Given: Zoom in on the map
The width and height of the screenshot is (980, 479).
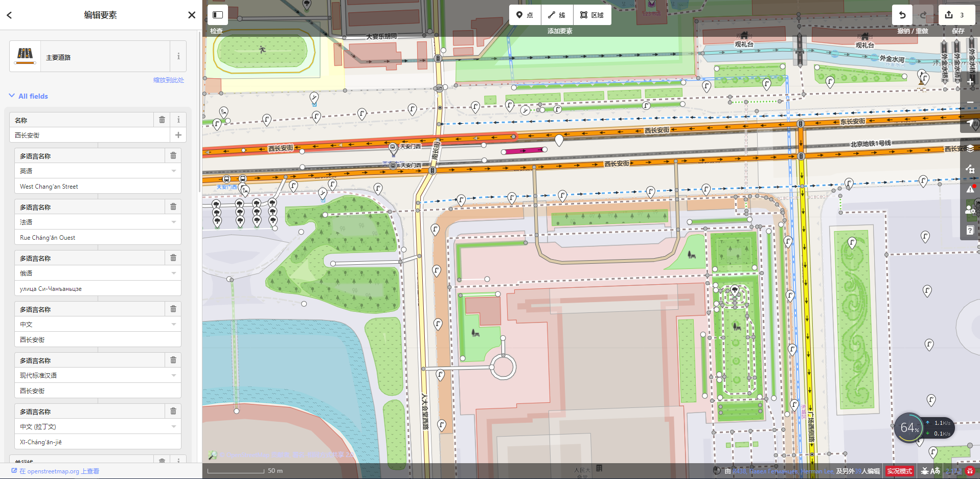Looking at the screenshot, I should click(x=970, y=82).
